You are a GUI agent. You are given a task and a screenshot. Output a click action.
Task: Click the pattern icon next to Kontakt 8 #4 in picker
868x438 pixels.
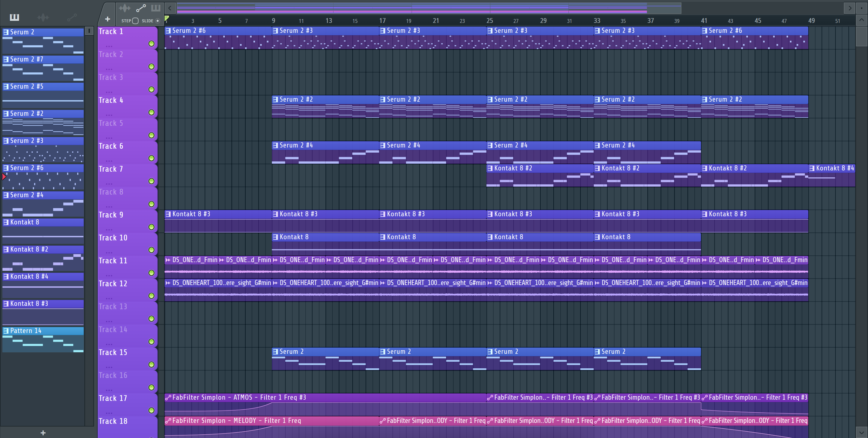(x=6, y=277)
